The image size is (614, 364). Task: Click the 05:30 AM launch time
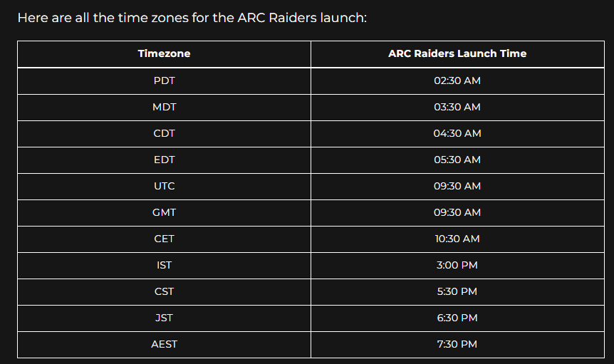[457, 160]
